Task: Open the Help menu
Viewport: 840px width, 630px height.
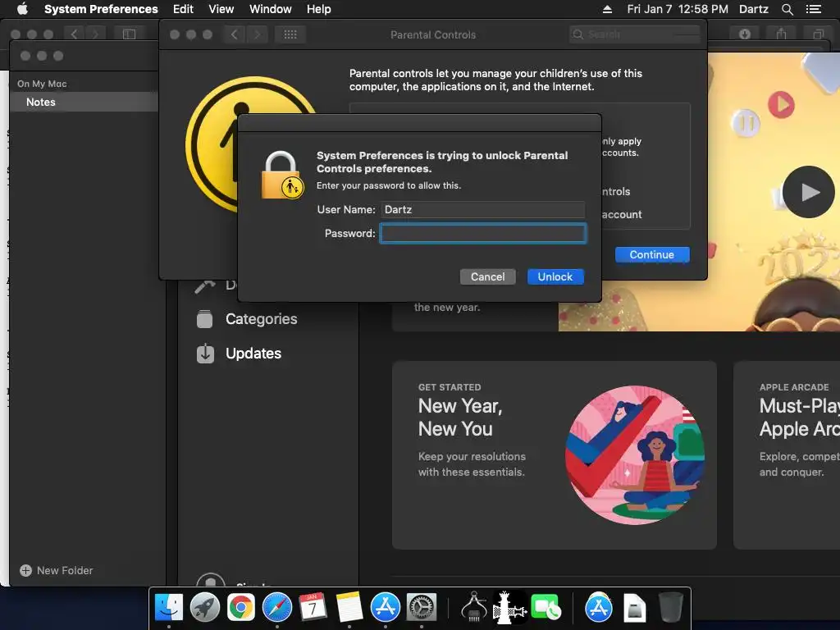Action: point(319,9)
